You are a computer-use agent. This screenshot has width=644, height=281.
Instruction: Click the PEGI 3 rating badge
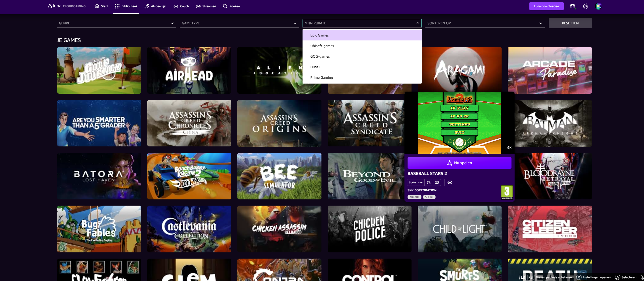pyautogui.click(x=507, y=192)
